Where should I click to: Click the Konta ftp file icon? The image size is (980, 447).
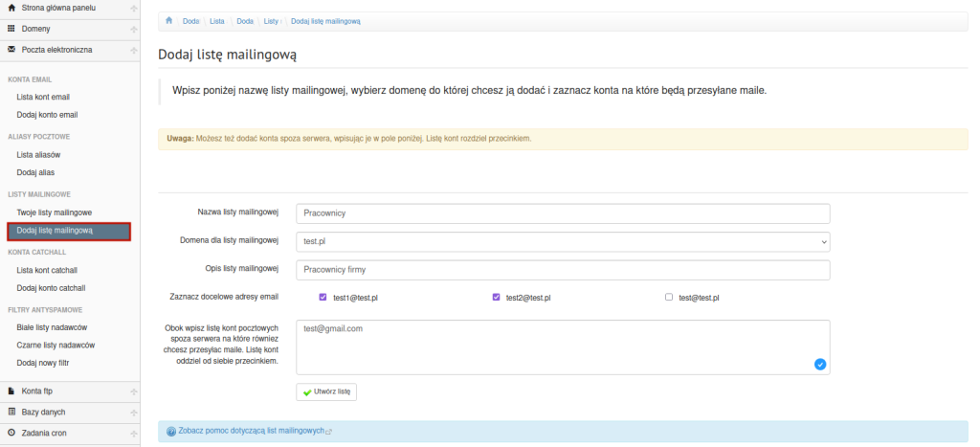tap(11, 391)
